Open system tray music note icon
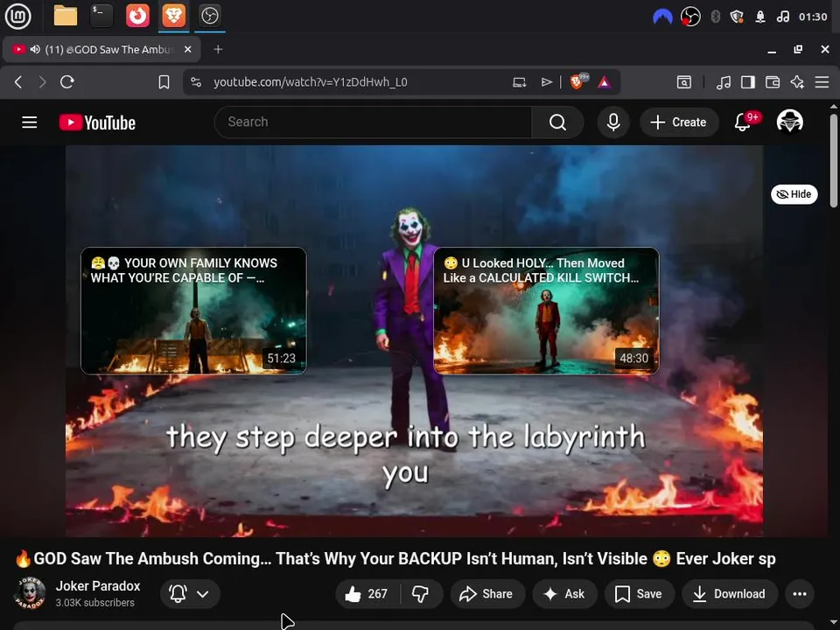 pos(782,17)
